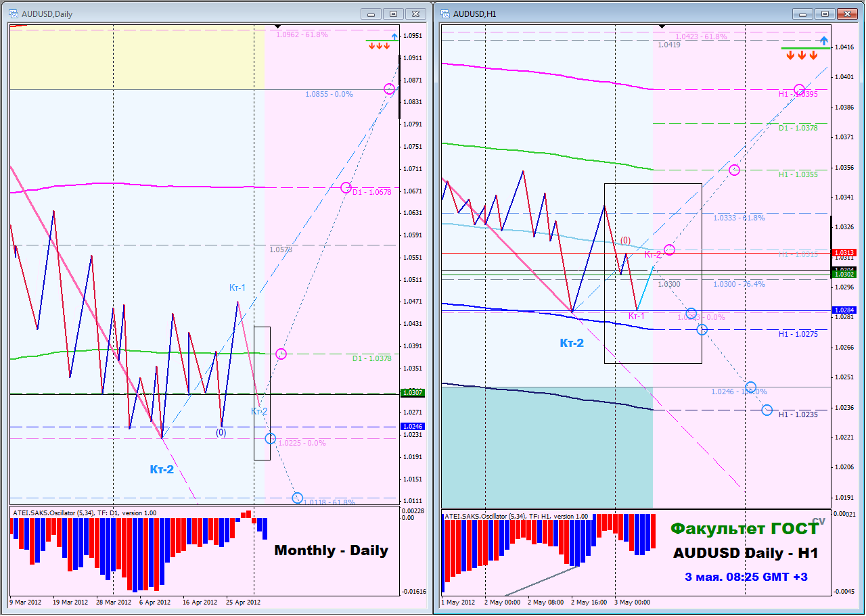The image size is (866, 616).
Task: Select magenta circle at D1 - 1.0678 level
Action: point(346,187)
